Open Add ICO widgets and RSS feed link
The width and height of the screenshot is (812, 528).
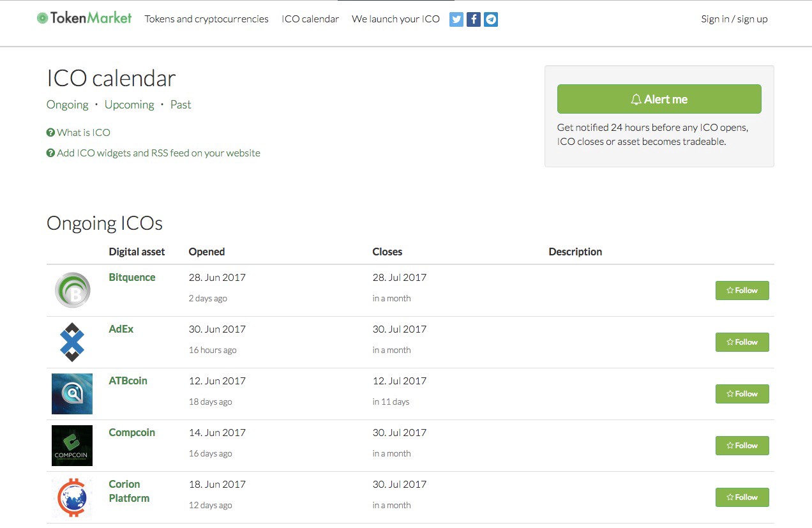point(154,153)
